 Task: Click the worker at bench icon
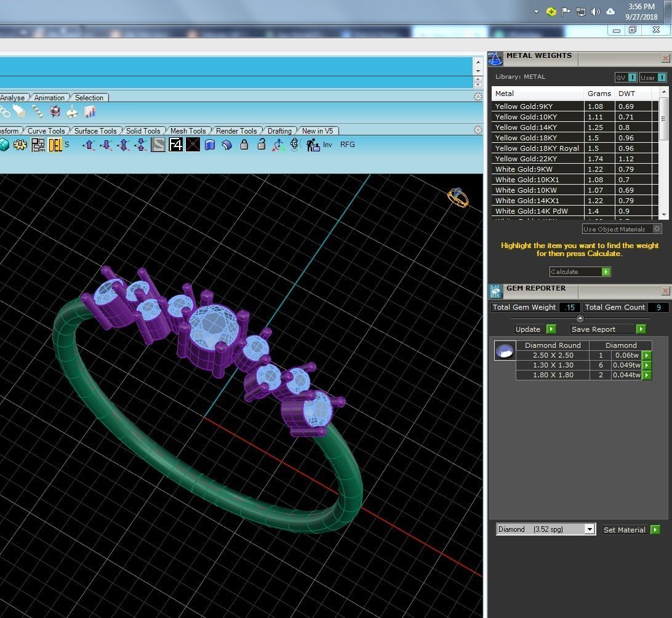[313, 145]
